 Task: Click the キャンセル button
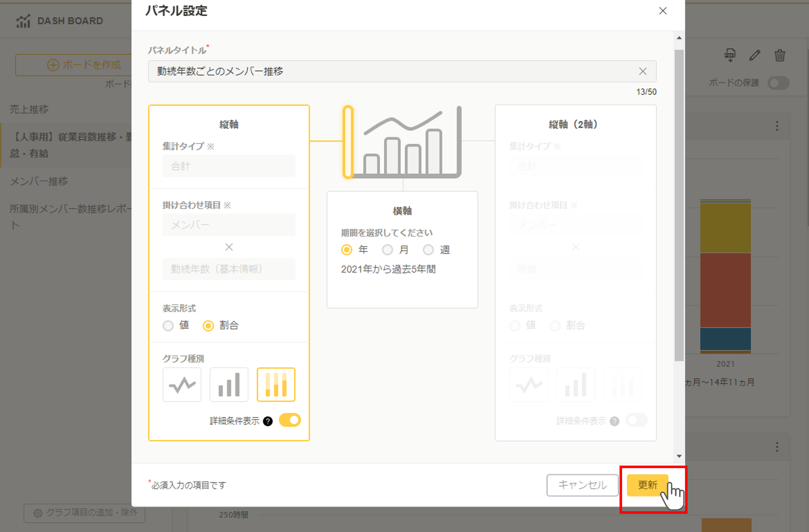(x=582, y=485)
